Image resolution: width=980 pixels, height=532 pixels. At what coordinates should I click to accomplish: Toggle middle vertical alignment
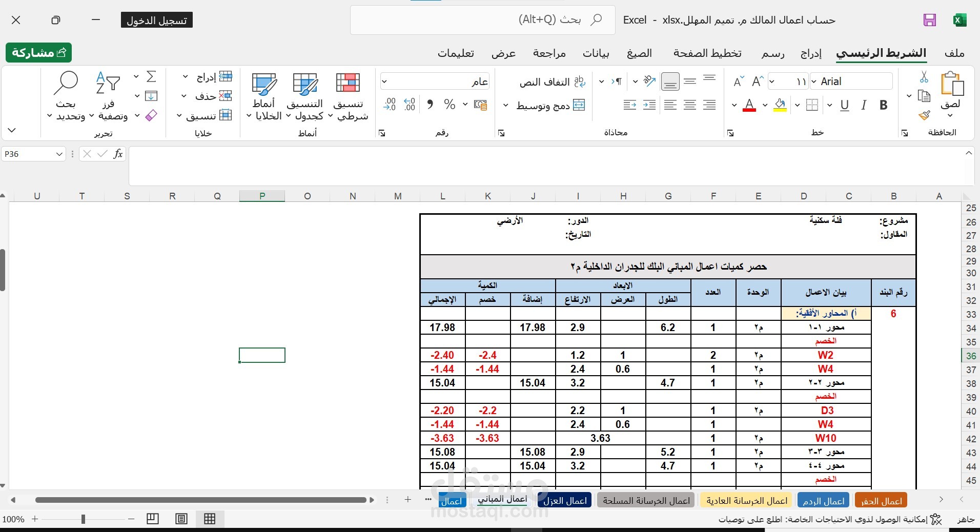(x=690, y=81)
